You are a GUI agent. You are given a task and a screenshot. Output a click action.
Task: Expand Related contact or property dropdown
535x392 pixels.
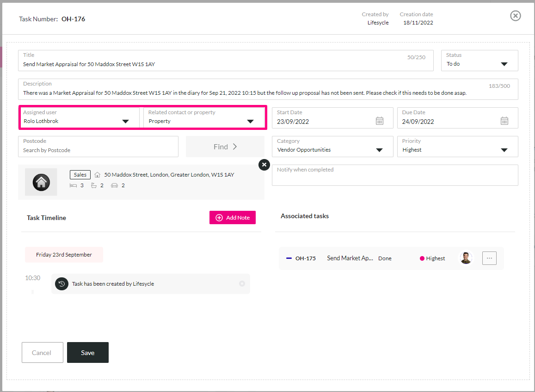pos(204,118)
